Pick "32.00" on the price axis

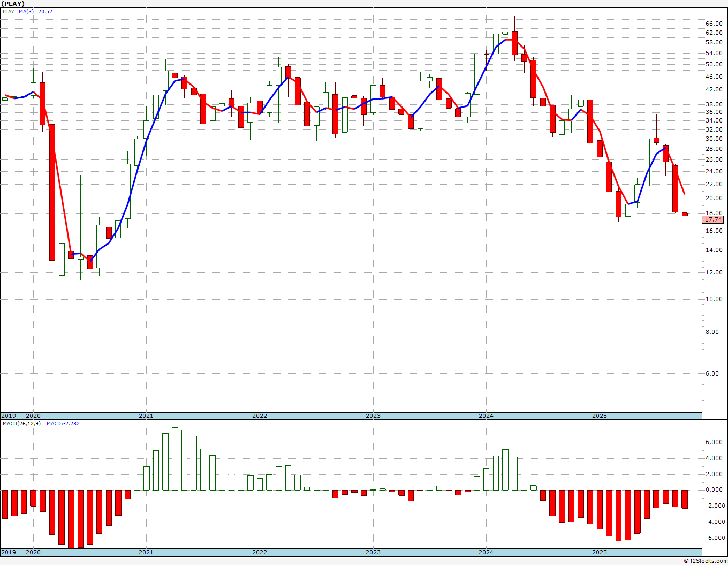coord(714,129)
